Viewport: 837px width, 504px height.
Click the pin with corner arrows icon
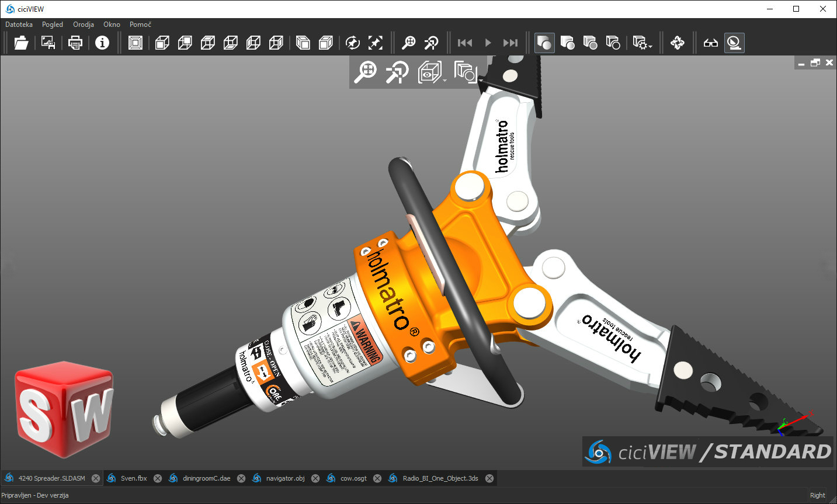(x=376, y=43)
